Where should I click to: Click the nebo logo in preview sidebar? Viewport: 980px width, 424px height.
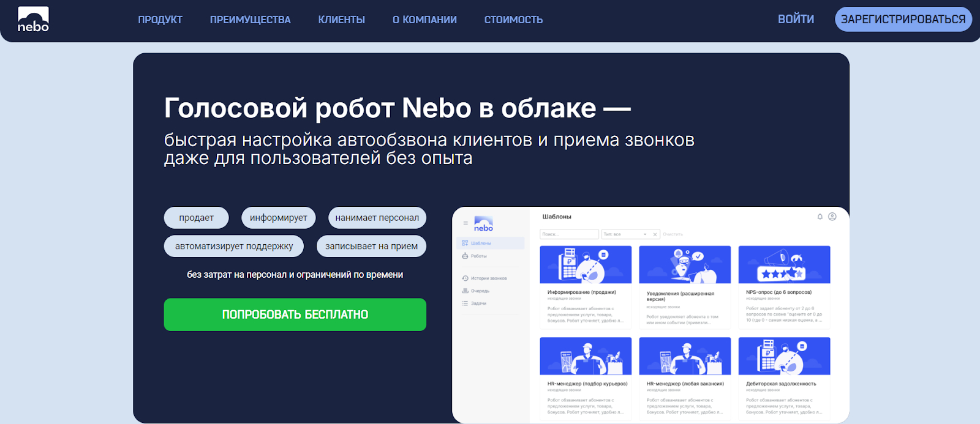[483, 224]
